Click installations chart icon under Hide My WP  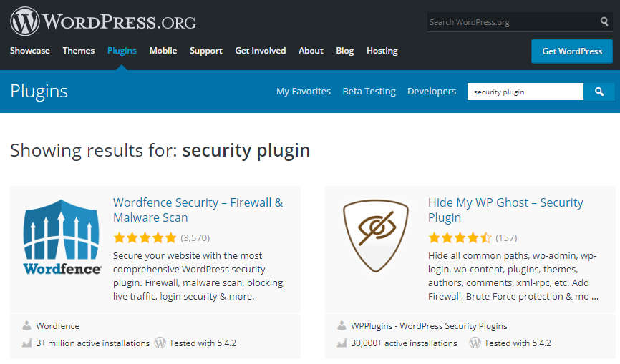click(x=342, y=343)
